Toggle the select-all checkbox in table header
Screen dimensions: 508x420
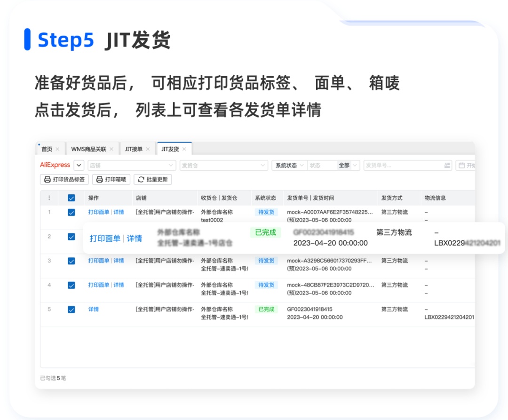coord(71,198)
